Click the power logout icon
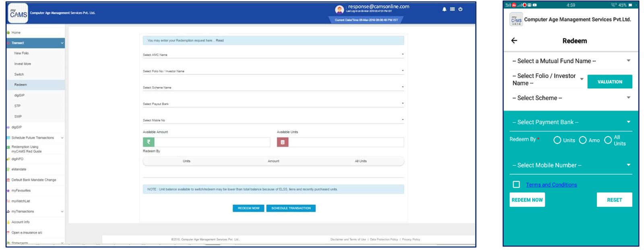644x250 pixels. click(x=460, y=9)
